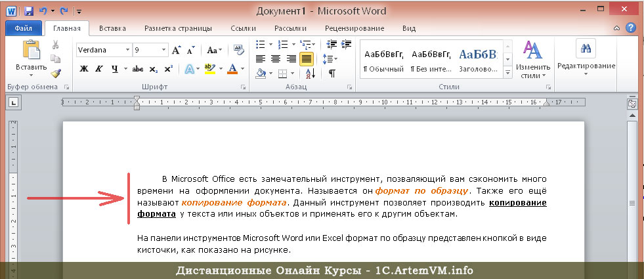Apply the Обычный style
Image resolution: width=644 pixels, height=279 pixels.
coord(384,60)
